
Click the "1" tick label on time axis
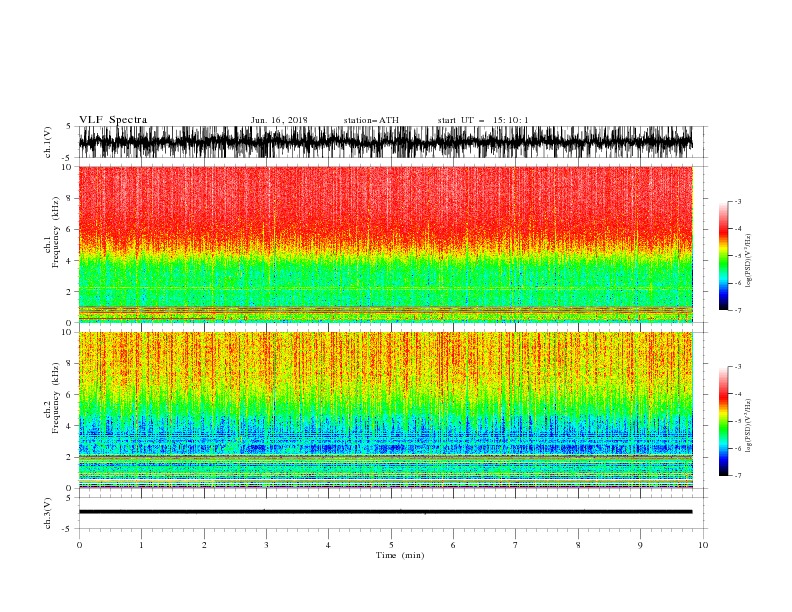click(x=141, y=545)
